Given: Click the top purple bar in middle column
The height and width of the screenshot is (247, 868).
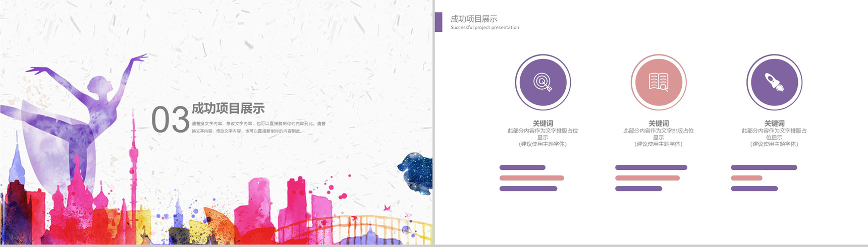Looking at the screenshot, I should (651, 167).
